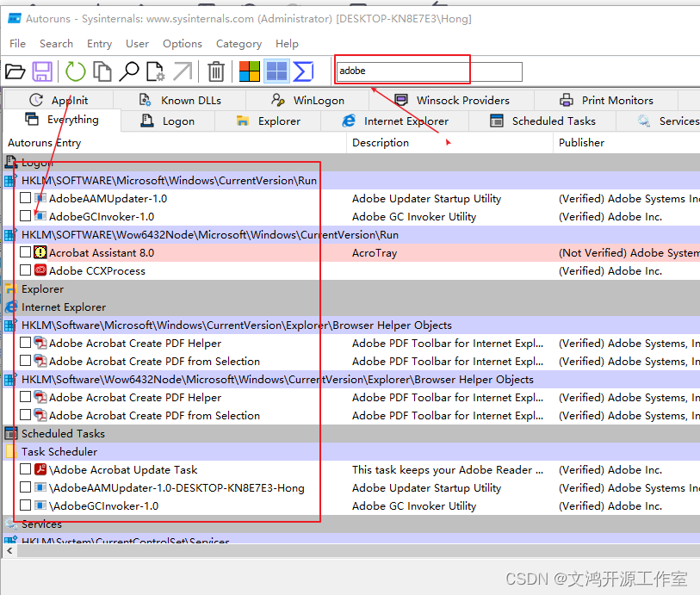Screen dimensions: 700x595
Task: Click the Save toolbar icon
Action: 42,71
